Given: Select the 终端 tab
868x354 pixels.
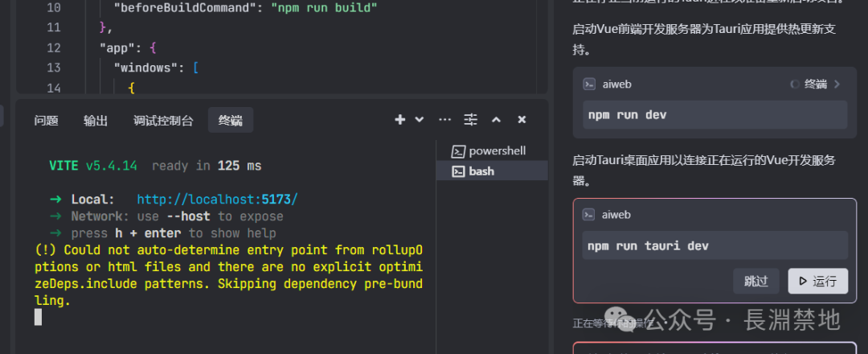Looking at the screenshot, I should pos(231,120).
